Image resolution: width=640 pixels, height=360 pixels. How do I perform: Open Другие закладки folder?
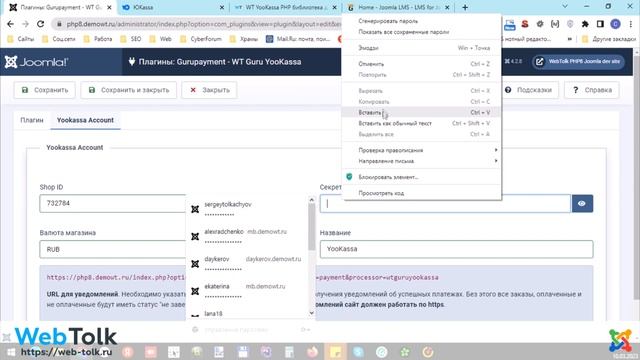(609, 39)
